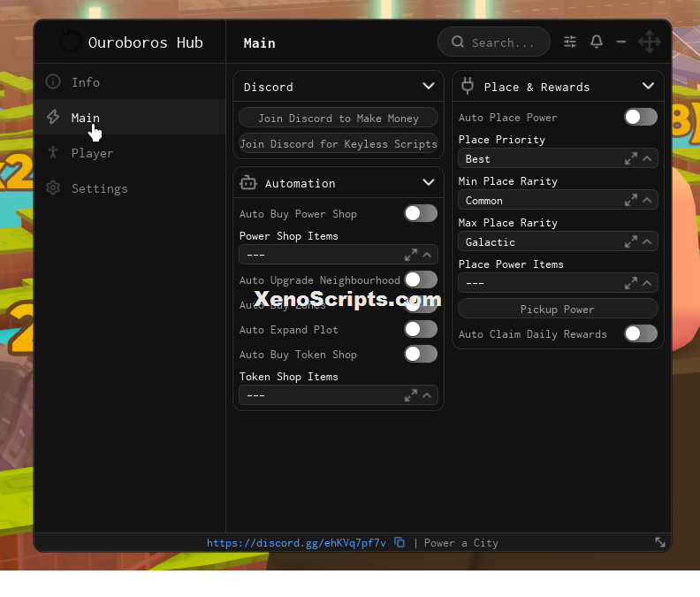The image size is (700, 597).
Task: Click the Search input field
Action: pyautogui.click(x=494, y=42)
